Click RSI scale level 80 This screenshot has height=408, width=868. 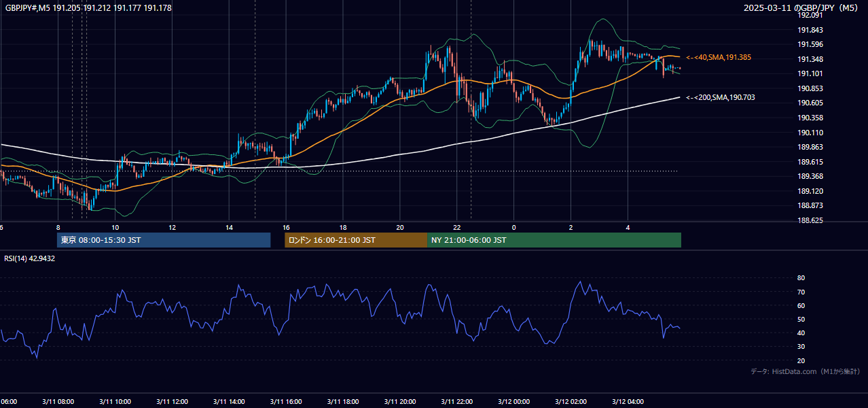click(x=801, y=278)
